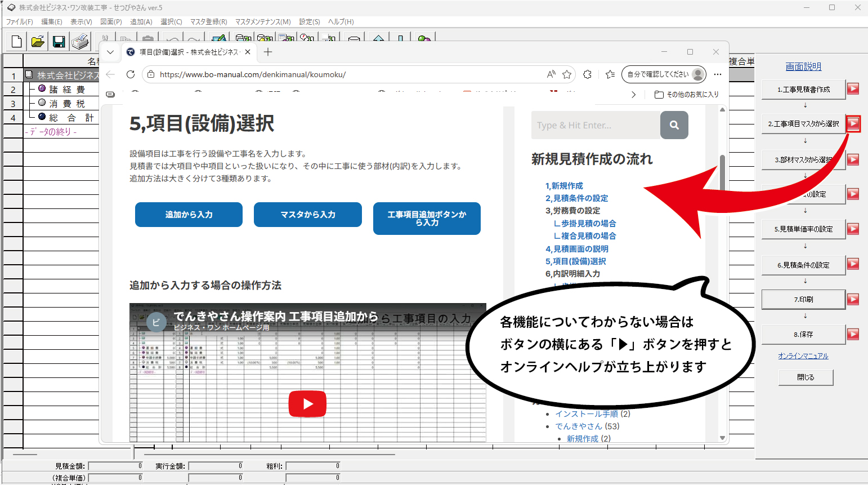The image size is (868, 485).
Task: Play help for 8.保存
Action: click(853, 334)
